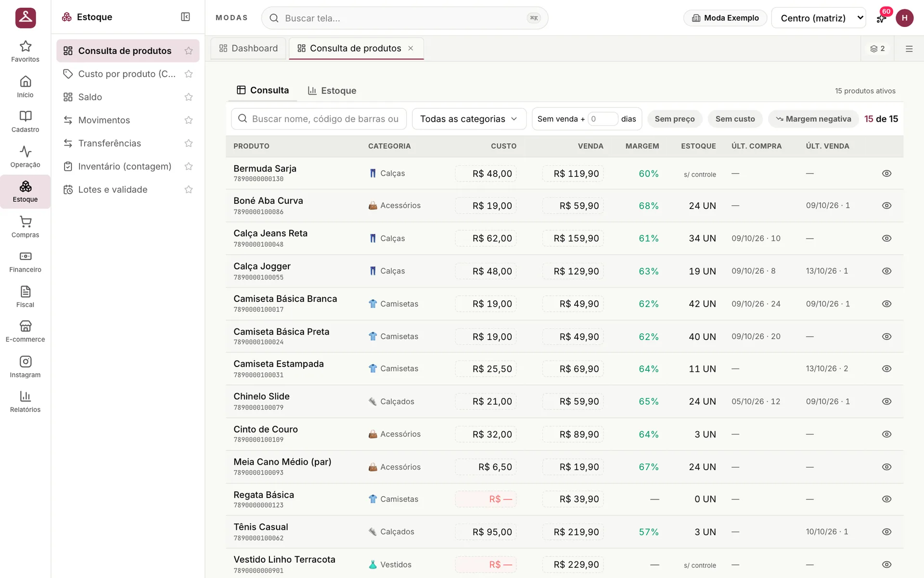Viewport: 924px width, 578px height.
Task: Click the product name/barcode search field
Action: coord(319,119)
